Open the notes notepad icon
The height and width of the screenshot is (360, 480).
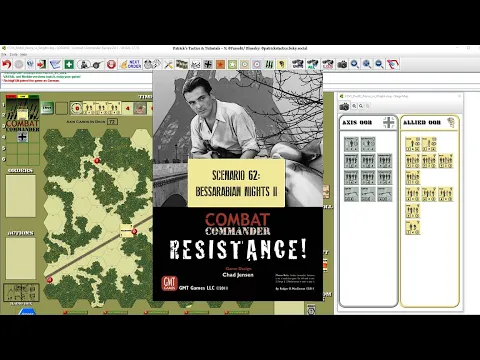coord(55,64)
